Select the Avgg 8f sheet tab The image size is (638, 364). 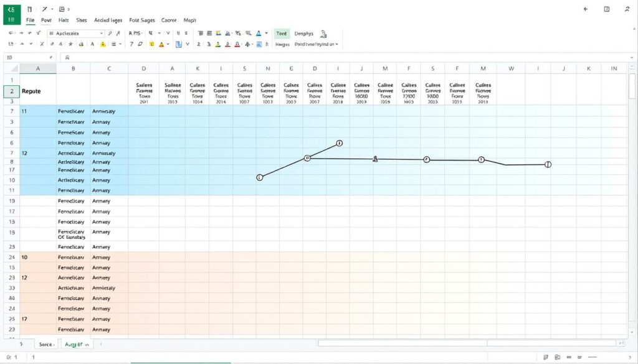[x=77, y=344]
